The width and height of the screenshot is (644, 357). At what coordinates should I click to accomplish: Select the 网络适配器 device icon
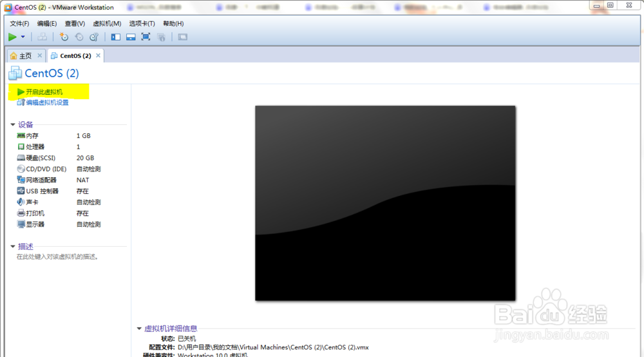pos(21,180)
